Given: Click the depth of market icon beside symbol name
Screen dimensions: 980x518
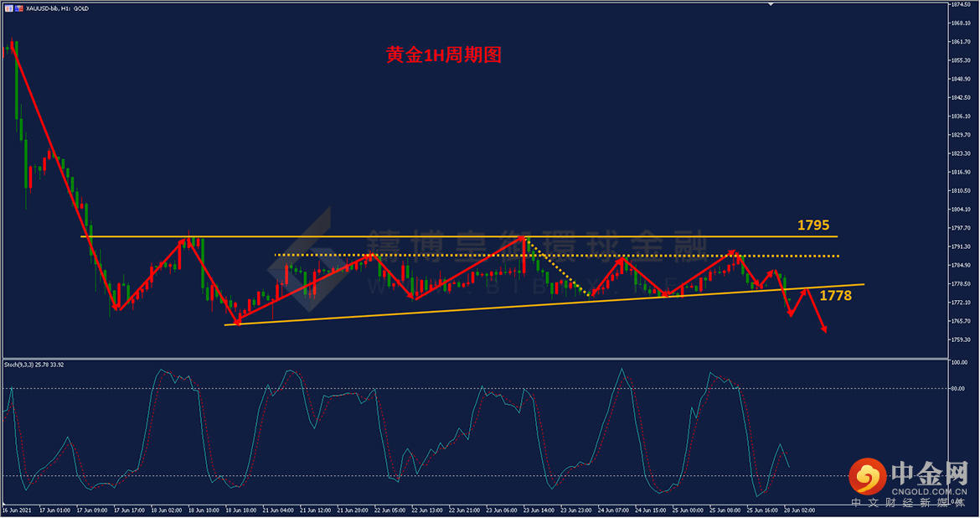Looking at the screenshot, I should pos(18,8).
